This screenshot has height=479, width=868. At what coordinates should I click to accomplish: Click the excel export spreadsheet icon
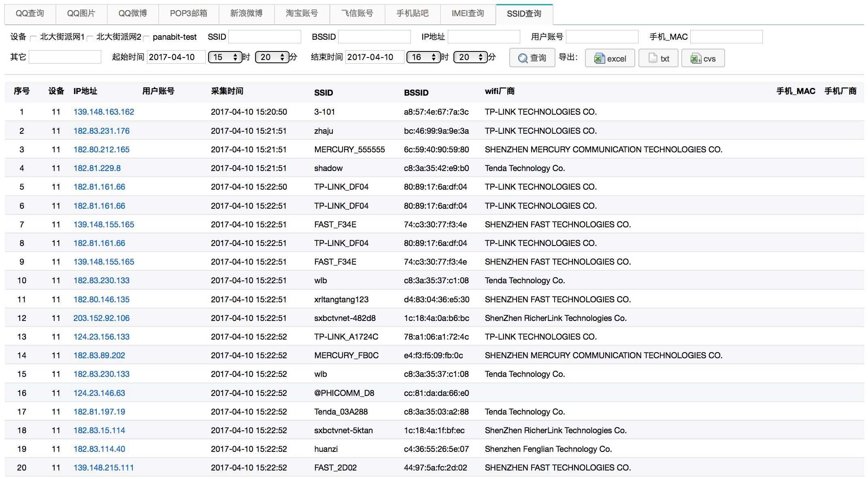point(599,58)
